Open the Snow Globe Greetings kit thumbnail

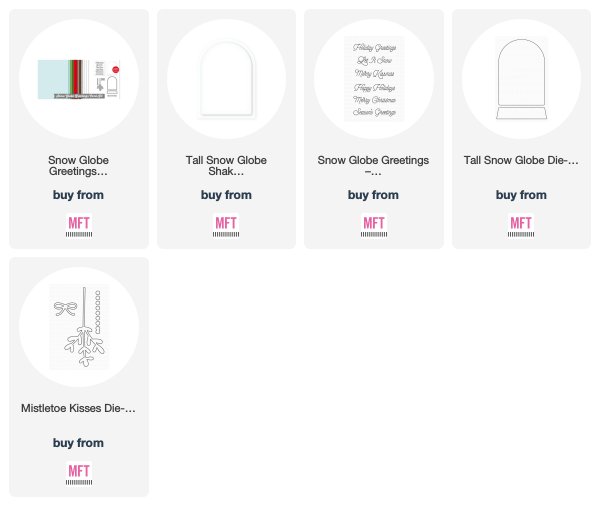click(x=79, y=79)
